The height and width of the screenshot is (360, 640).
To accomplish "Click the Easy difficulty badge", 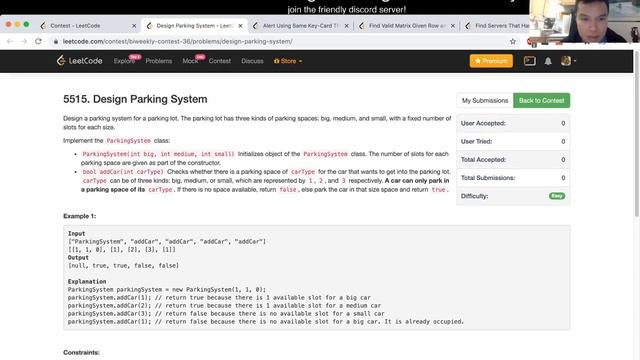I will [557, 196].
